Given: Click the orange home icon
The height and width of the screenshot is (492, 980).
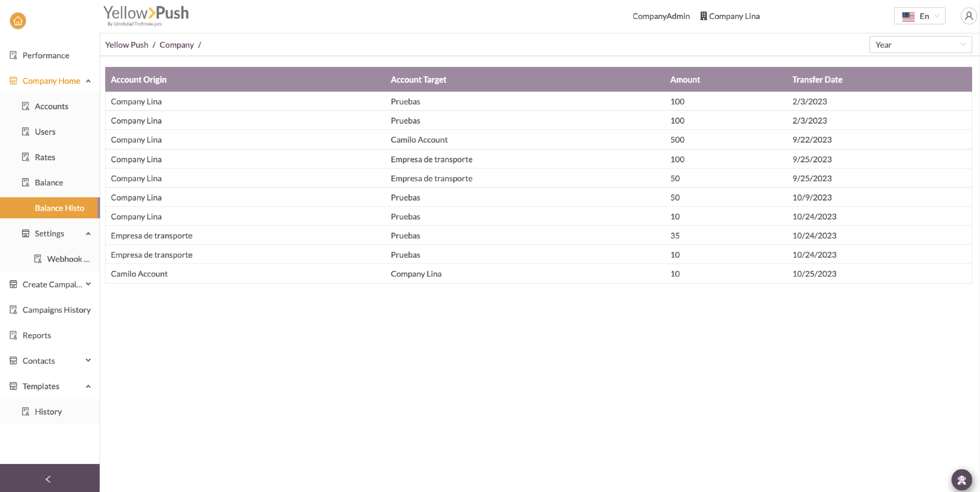Looking at the screenshot, I should [18, 21].
